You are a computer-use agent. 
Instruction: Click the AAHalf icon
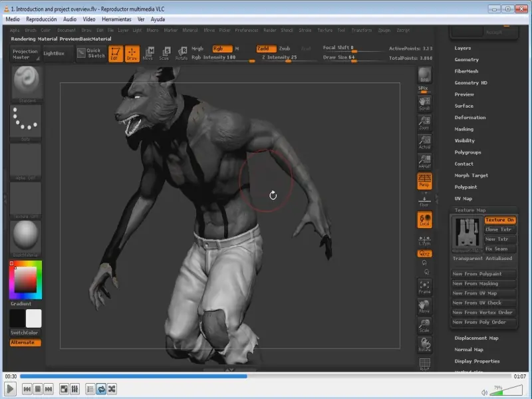pyautogui.click(x=424, y=162)
